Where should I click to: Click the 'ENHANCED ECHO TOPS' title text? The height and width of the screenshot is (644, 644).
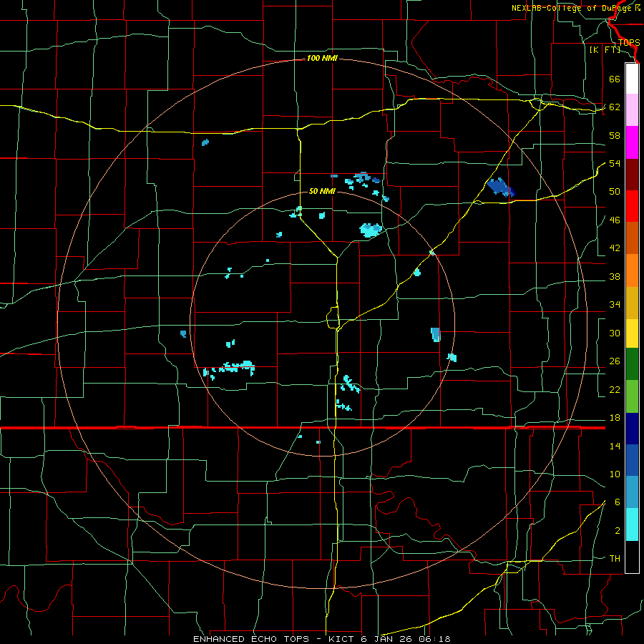click(x=251, y=639)
